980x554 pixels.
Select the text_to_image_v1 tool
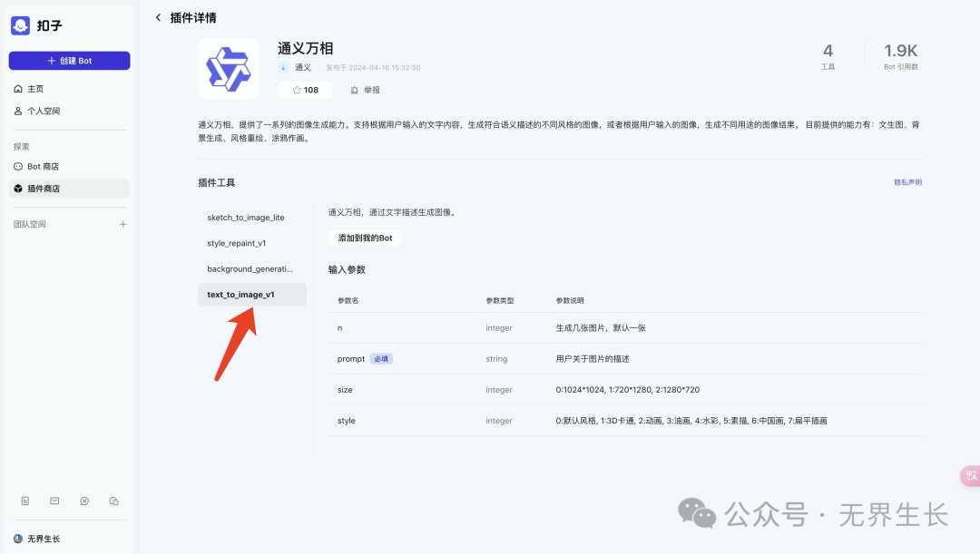[x=252, y=294]
